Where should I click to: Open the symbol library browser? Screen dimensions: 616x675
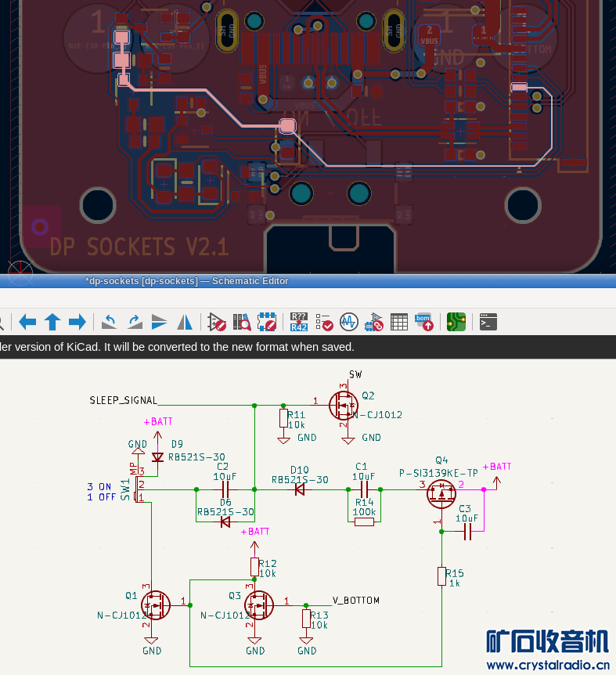(x=242, y=322)
